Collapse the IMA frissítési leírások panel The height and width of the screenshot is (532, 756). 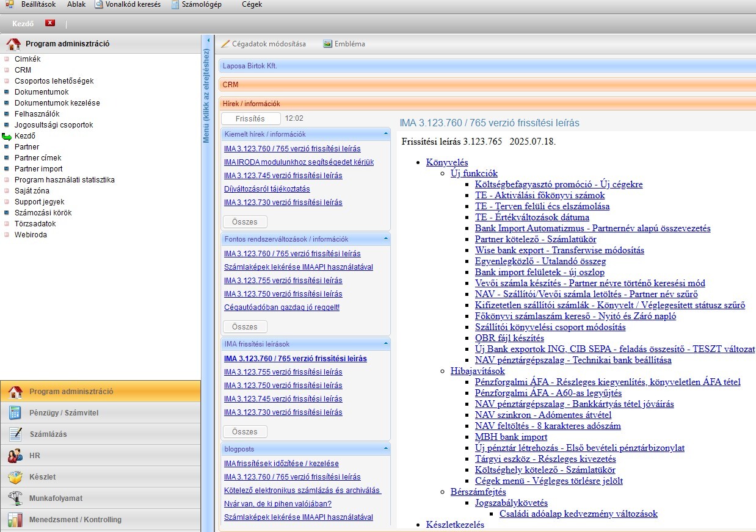[385, 343]
